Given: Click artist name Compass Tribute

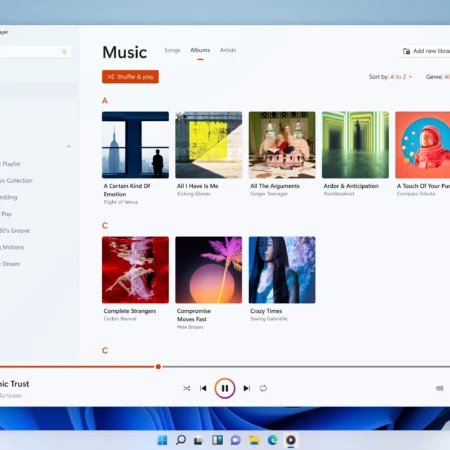Looking at the screenshot, I should (416, 194).
